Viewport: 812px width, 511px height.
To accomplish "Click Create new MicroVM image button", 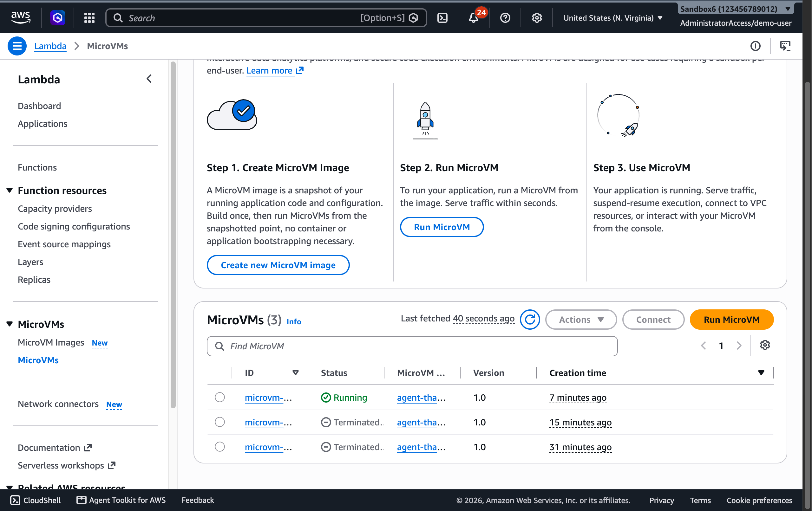I will (x=278, y=265).
